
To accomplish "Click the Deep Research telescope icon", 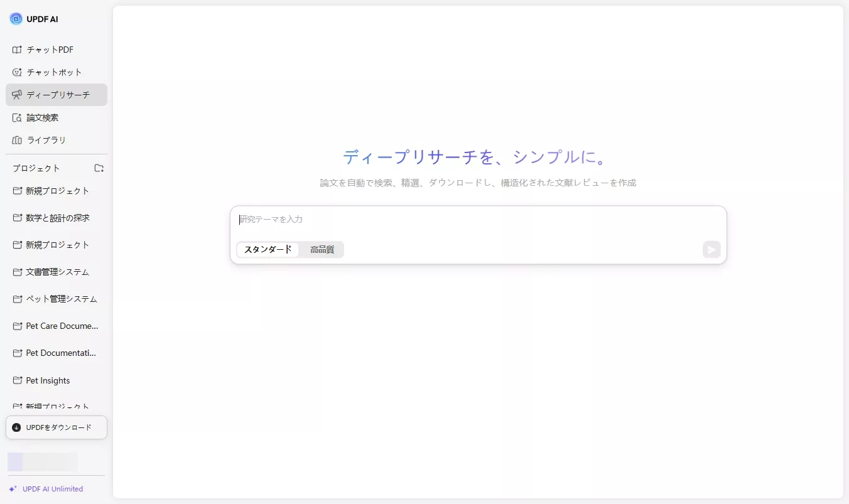I will 17,95.
